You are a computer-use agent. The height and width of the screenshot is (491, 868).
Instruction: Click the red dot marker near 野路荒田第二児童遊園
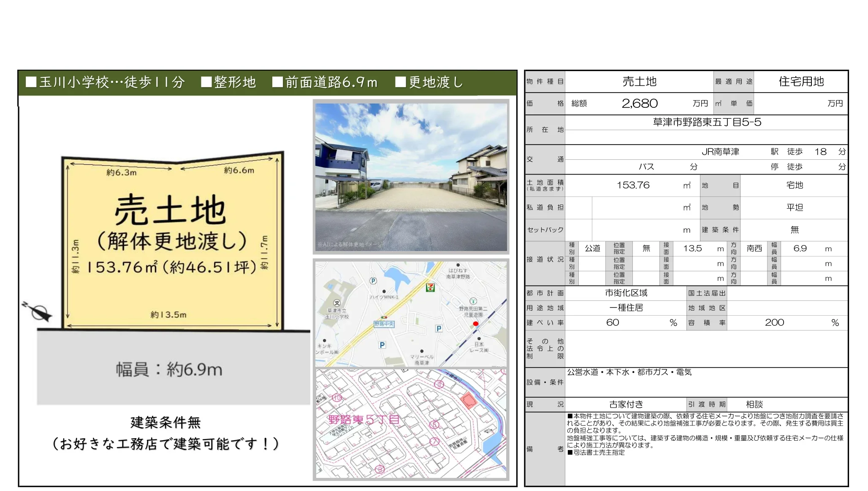476,324
